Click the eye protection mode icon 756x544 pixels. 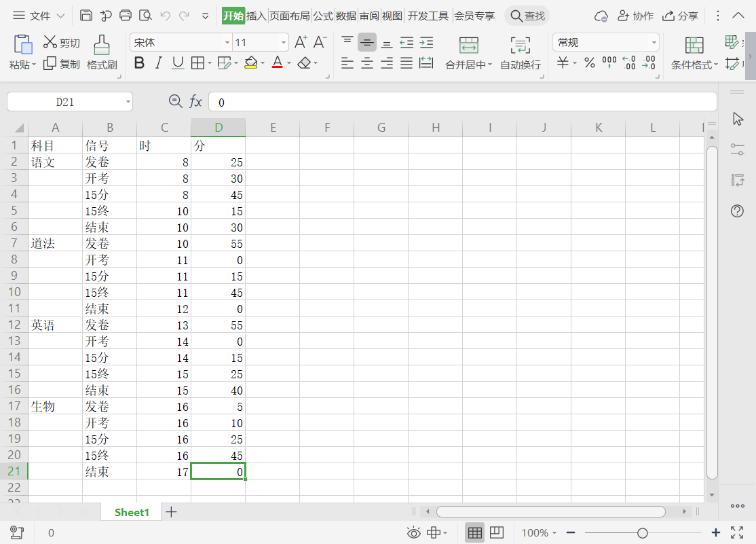[x=413, y=532]
